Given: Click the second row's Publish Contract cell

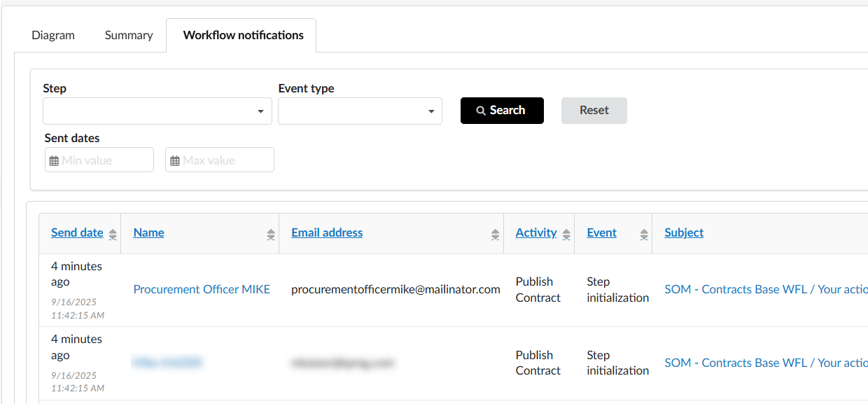Looking at the screenshot, I should coord(538,363).
